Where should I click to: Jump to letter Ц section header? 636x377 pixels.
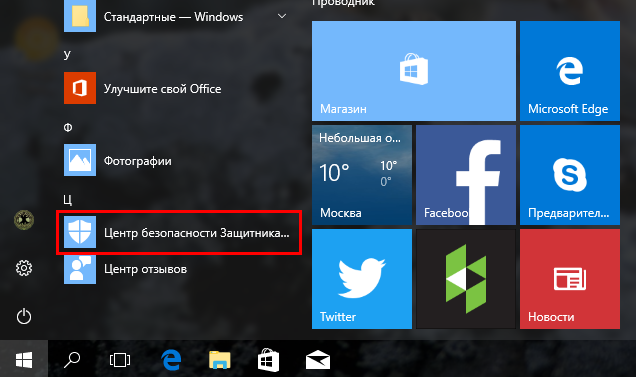68,199
